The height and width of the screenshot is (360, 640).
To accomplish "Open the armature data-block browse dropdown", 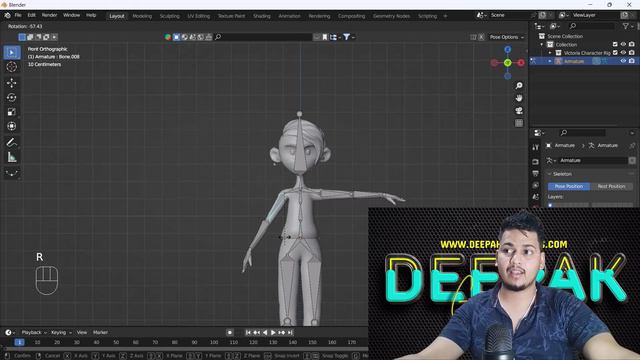I will [x=551, y=160].
